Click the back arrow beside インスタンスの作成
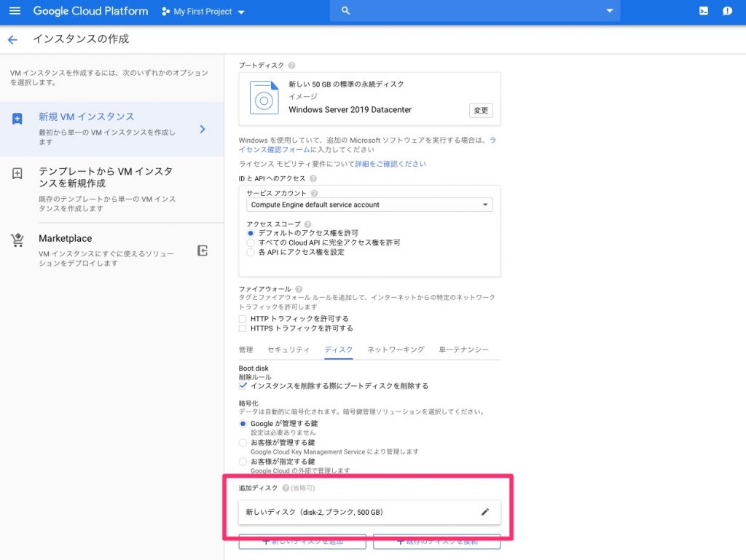The width and height of the screenshot is (746, 560). pos(12,39)
